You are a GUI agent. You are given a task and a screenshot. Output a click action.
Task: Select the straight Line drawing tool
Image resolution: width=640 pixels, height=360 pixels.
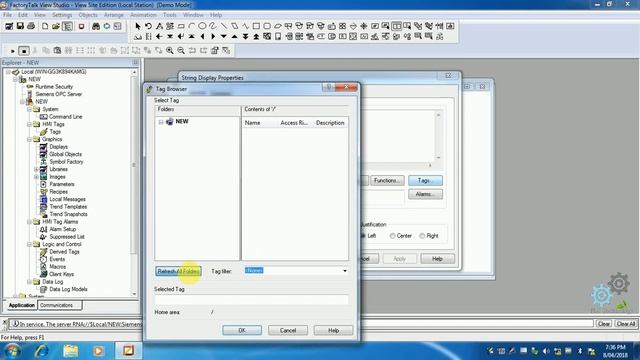224,26
